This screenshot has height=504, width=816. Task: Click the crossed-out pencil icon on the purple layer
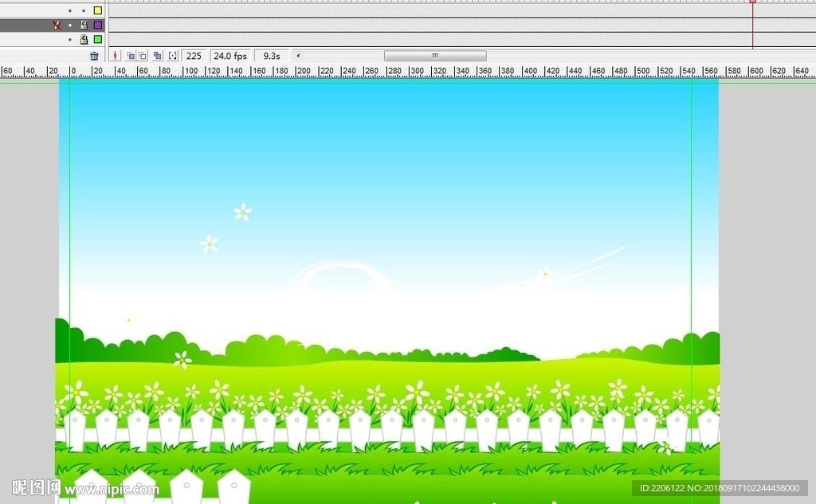pyautogui.click(x=56, y=25)
